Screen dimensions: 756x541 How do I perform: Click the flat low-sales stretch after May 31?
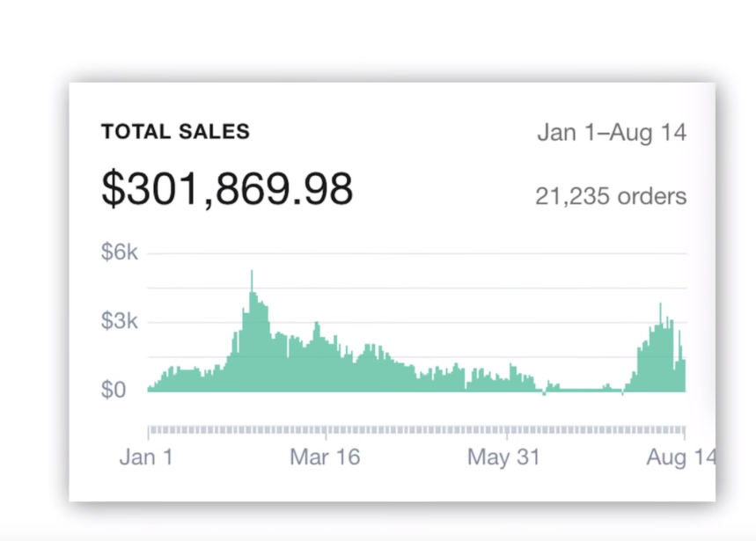[x=581, y=389]
